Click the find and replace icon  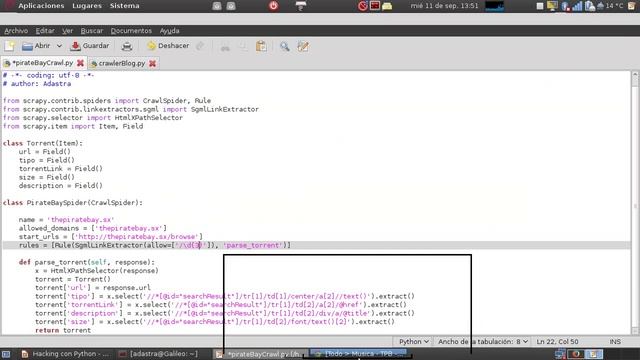(x=303, y=47)
